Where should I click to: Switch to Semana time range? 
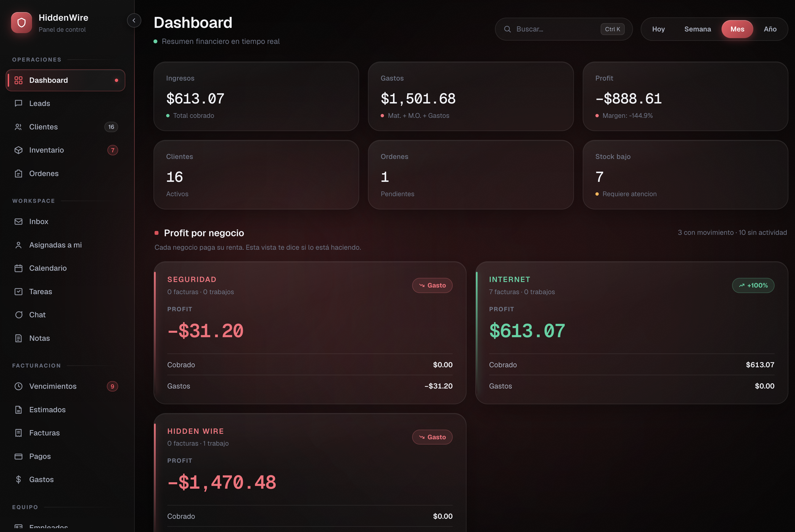[697, 29]
